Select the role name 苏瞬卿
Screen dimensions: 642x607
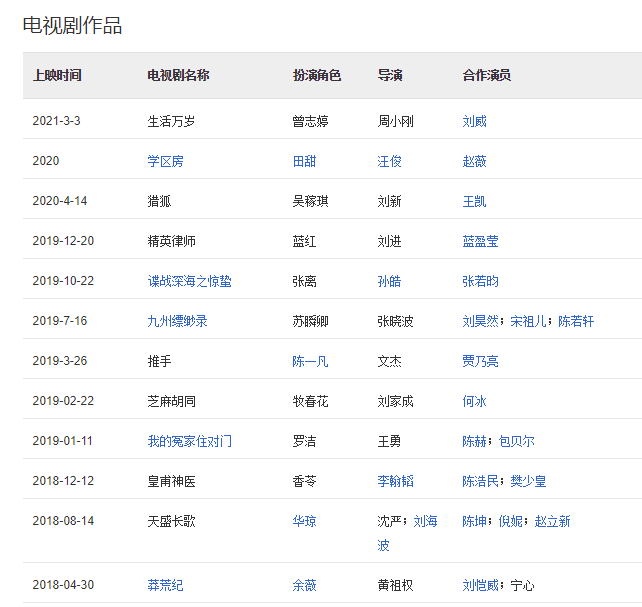[310, 321]
